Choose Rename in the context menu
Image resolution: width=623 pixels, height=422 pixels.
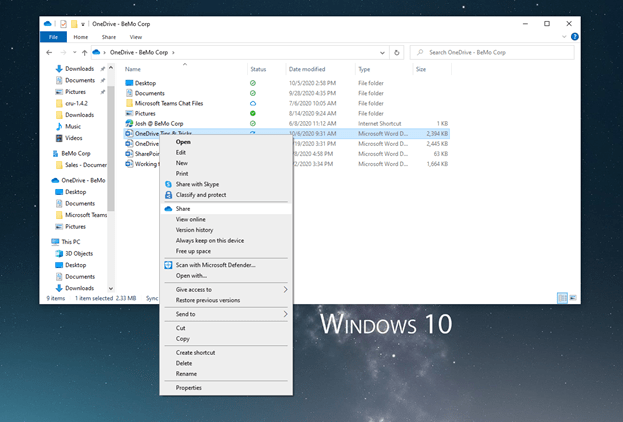pos(226,374)
